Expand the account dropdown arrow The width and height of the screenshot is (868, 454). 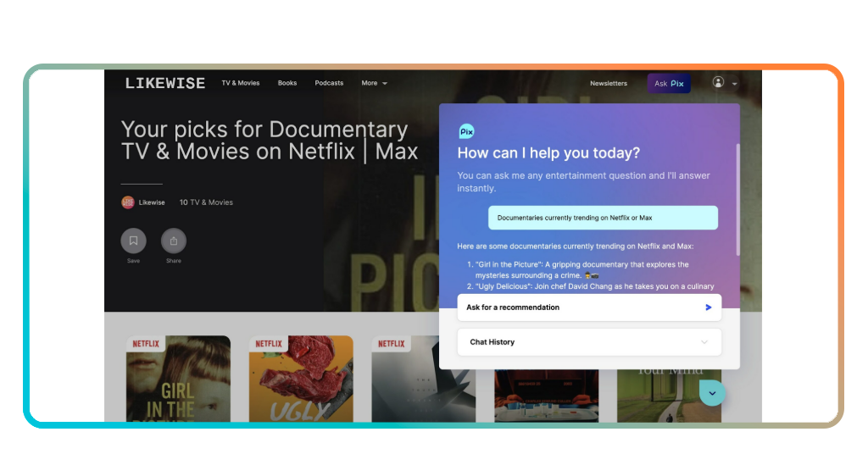click(x=735, y=84)
